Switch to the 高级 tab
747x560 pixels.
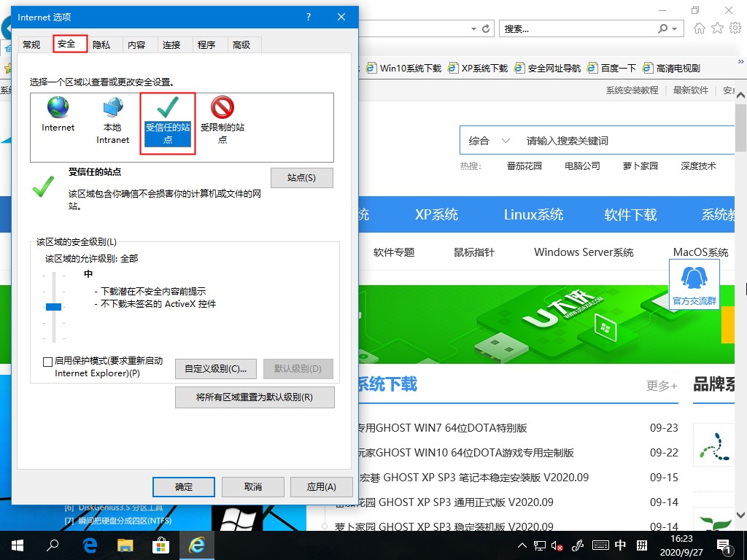tap(243, 44)
